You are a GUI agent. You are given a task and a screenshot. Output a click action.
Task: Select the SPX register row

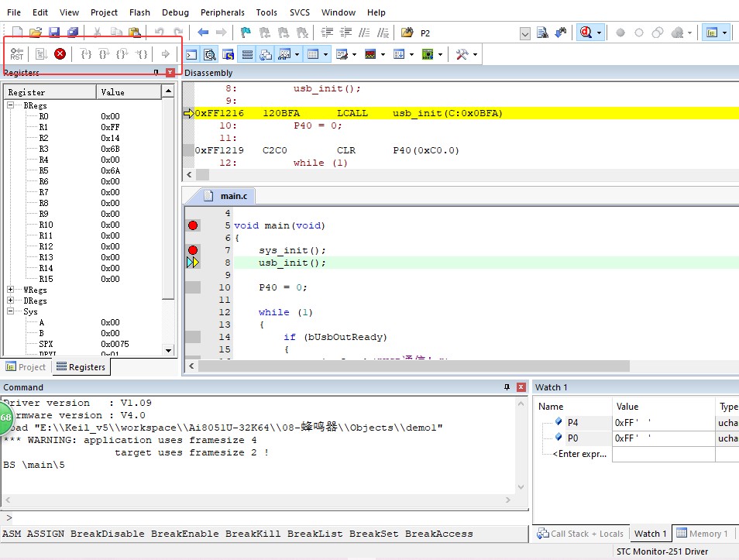[x=84, y=344]
